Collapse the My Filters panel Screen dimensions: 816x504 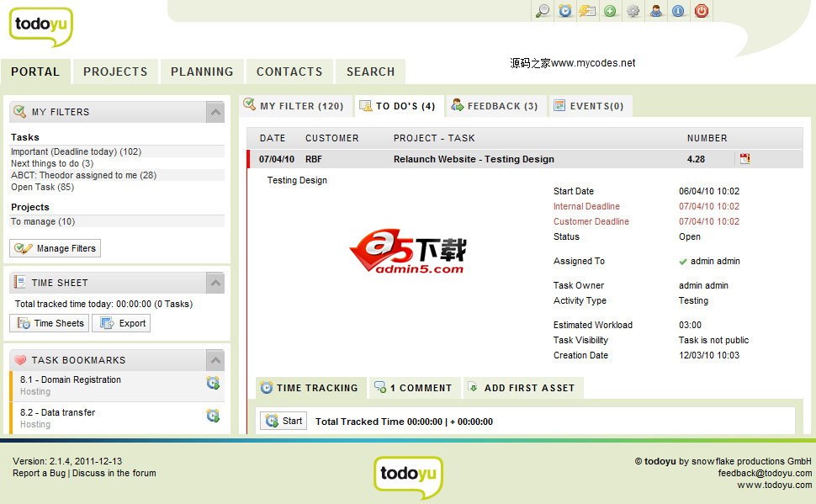[215, 112]
